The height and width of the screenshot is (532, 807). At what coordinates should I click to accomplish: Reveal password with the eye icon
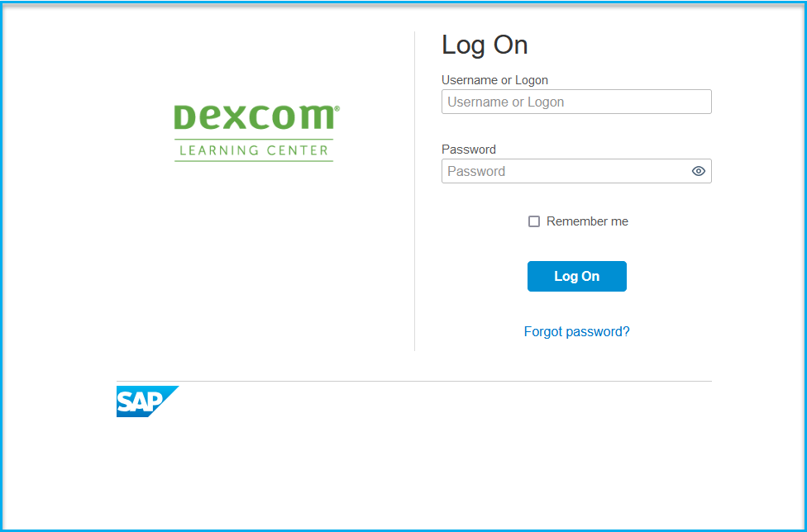[698, 171]
